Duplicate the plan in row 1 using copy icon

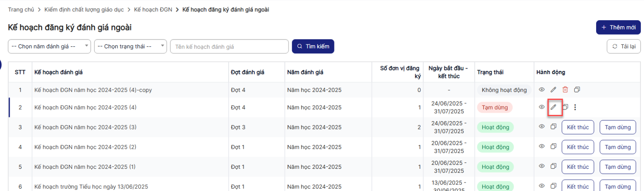coord(577,90)
